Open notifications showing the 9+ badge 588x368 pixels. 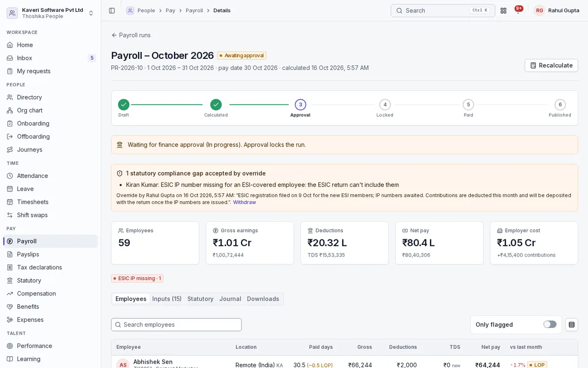[518, 10]
